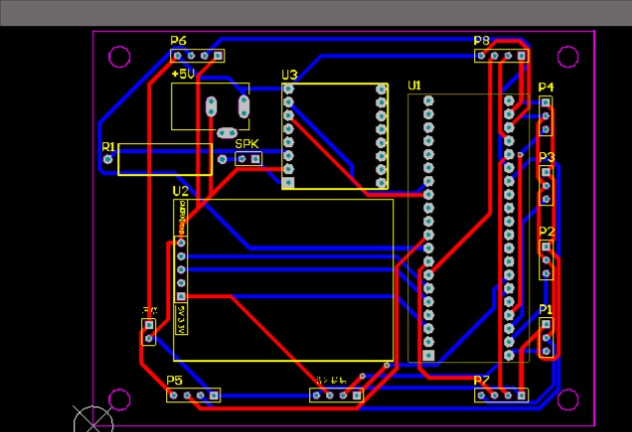Select the pad beside the R1 designator

108,159
